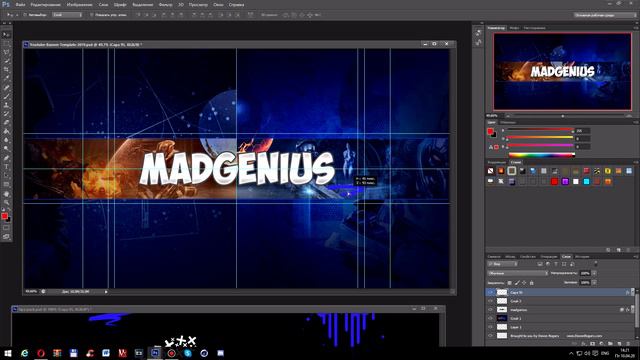Add a layer mask
640x360 pixels.
[x=592, y=344]
